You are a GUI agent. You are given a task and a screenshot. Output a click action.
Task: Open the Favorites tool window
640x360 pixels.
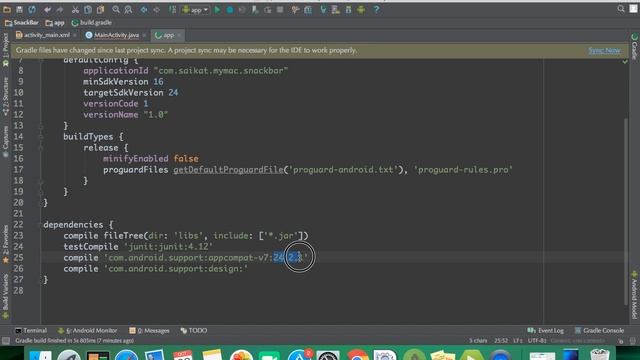coord(5,244)
